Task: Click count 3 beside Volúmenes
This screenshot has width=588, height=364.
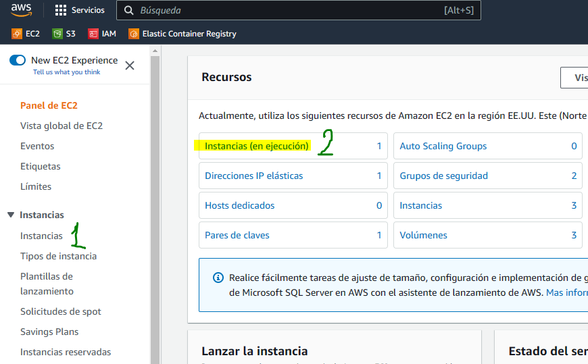Action: pyautogui.click(x=574, y=235)
